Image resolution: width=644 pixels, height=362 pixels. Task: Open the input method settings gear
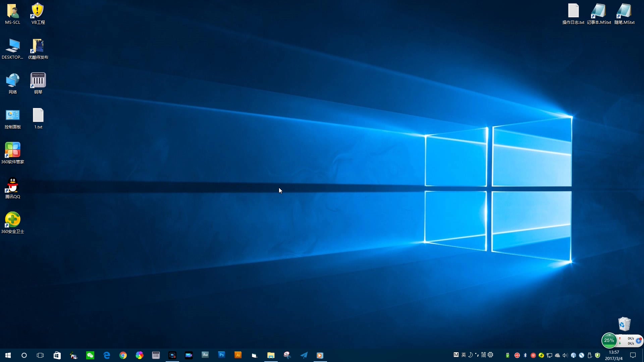(491, 355)
